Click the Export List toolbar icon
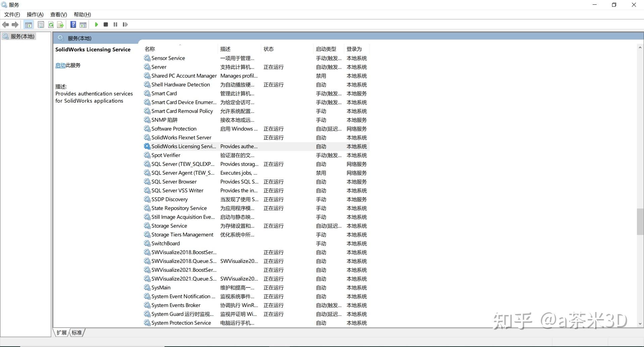The image size is (644, 347). tap(60, 25)
